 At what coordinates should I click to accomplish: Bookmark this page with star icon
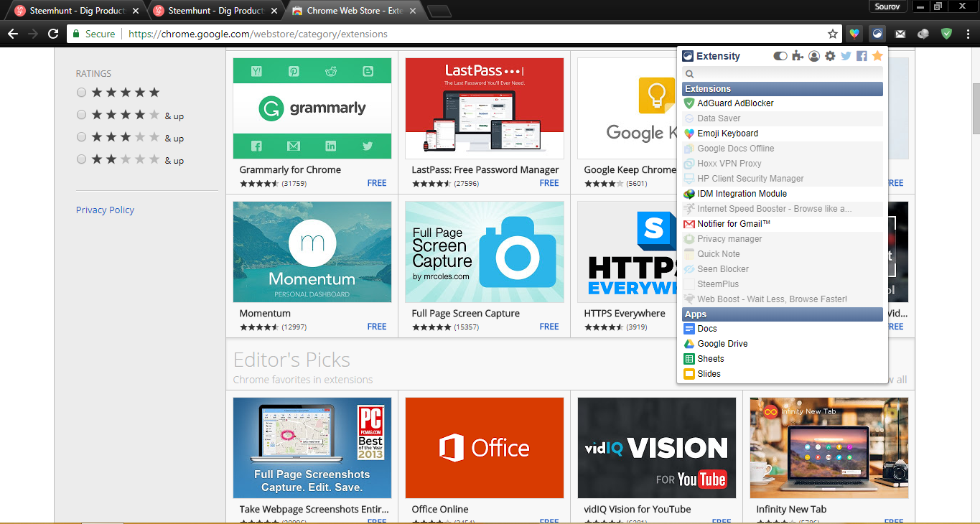[833, 34]
